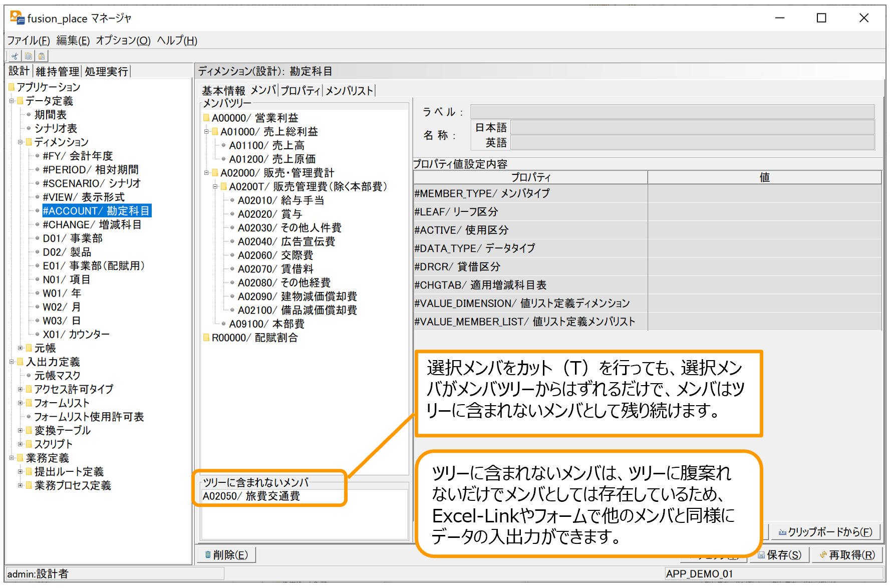893x588 pixels.
Task: Click the プロパティ column header
Action: [x=531, y=177]
